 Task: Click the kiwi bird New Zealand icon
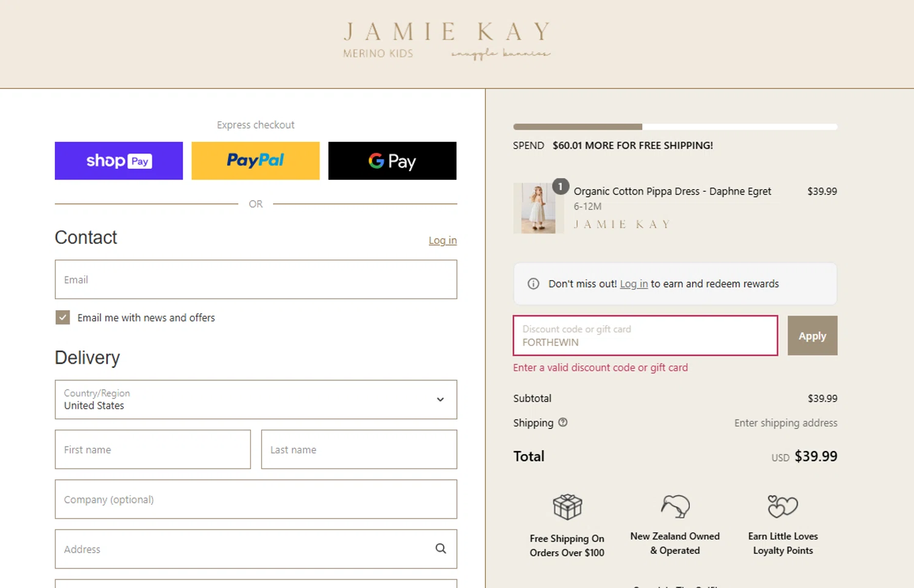click(x=675, y=506)
